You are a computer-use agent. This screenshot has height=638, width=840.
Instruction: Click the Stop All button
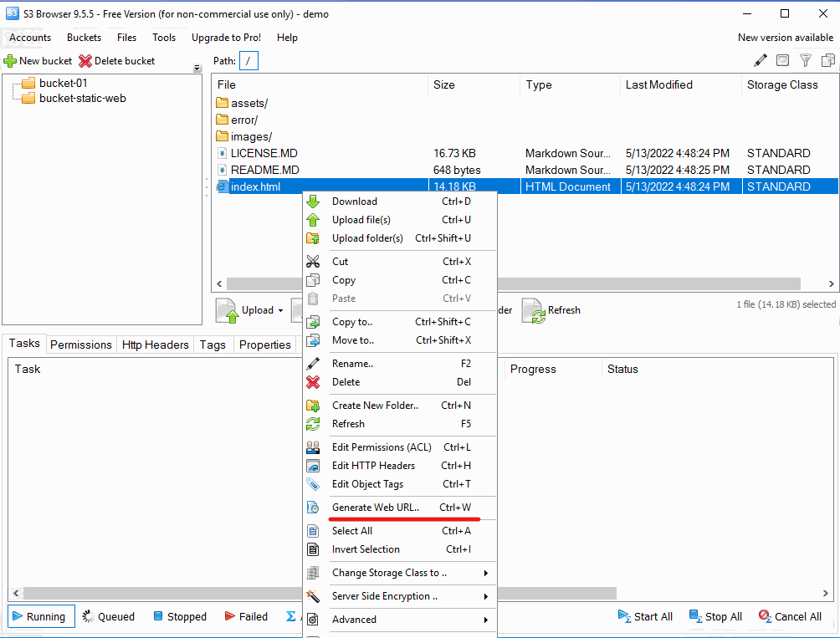click(715, 616)
